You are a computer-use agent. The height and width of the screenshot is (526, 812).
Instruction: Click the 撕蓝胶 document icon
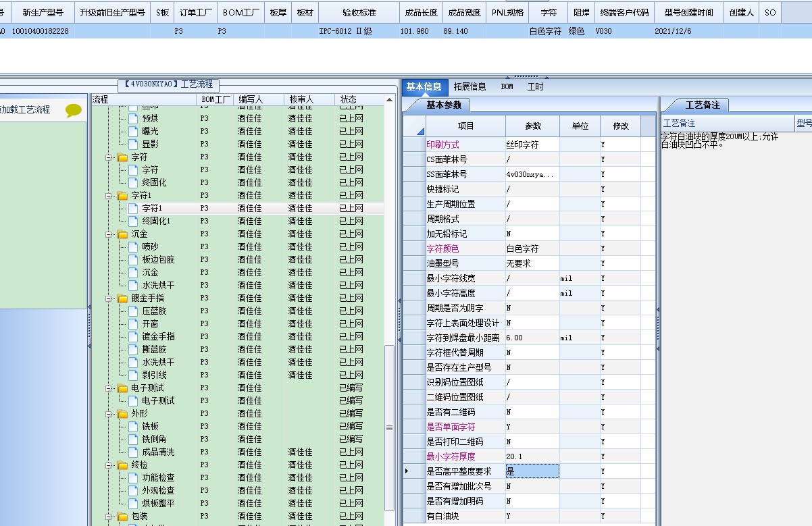coord(133,350)
